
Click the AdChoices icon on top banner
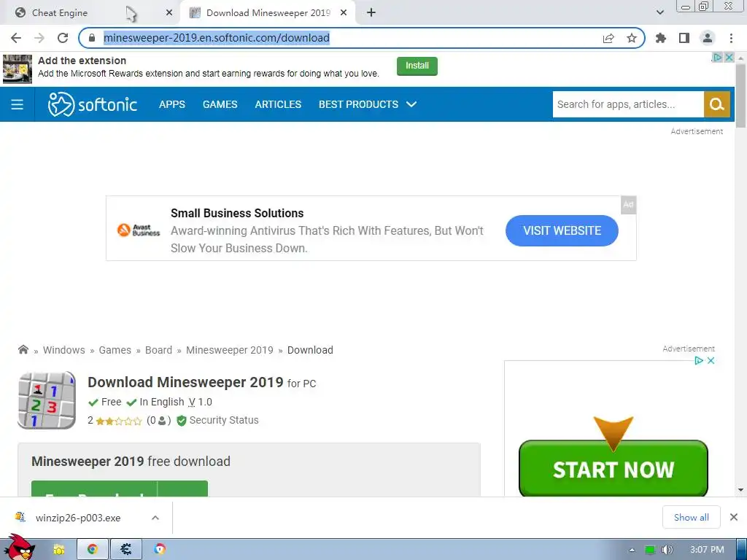point(717,57)
